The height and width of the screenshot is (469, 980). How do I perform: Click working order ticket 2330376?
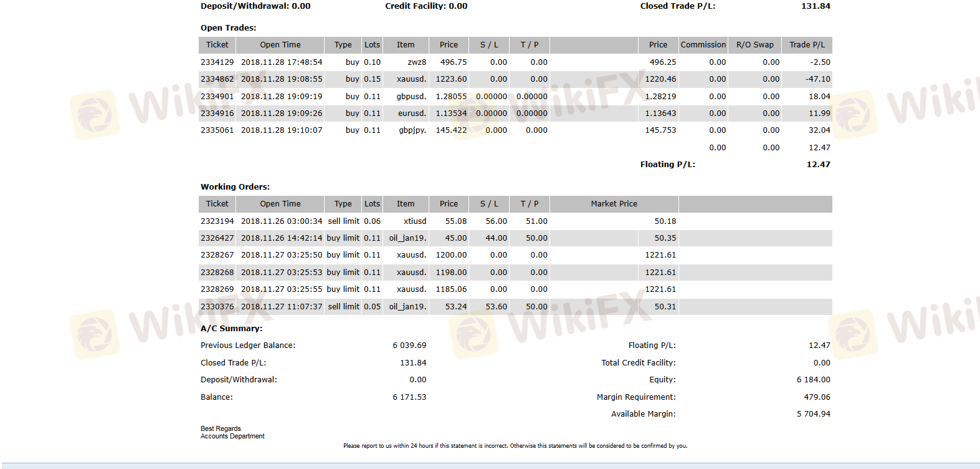(217, 307)
